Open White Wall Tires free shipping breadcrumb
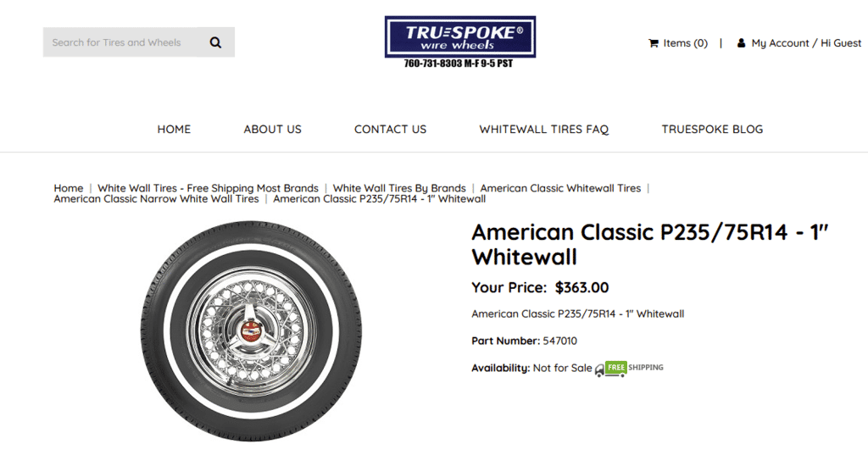Image resolution: width=868 pixels, height=455 pixels. coord(208,188)
